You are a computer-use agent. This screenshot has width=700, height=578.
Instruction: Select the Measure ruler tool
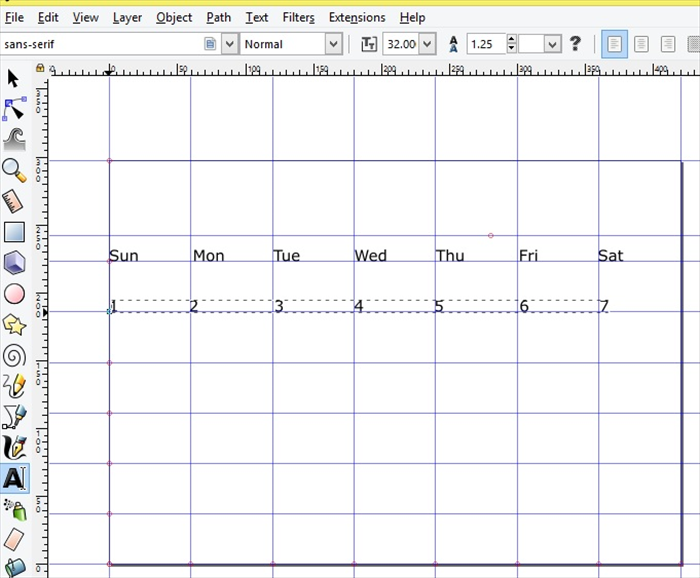coord(13,201)
